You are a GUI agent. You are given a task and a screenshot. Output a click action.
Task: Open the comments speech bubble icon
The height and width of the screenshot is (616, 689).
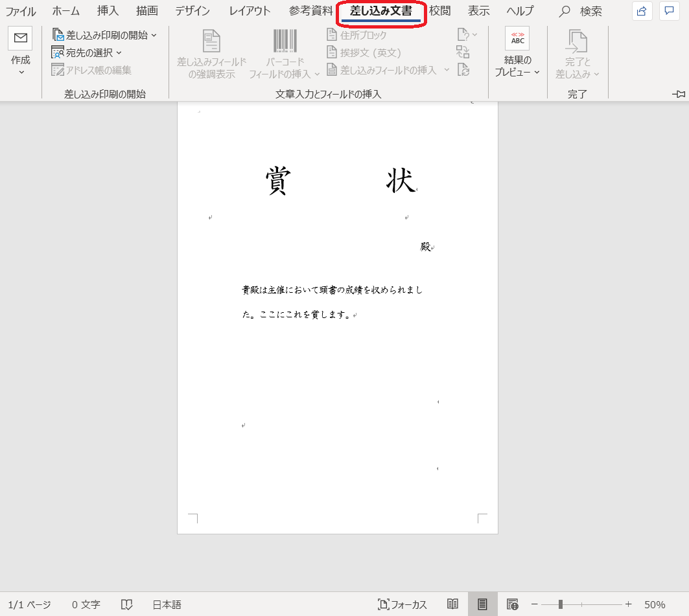click(x=669, y=11)
